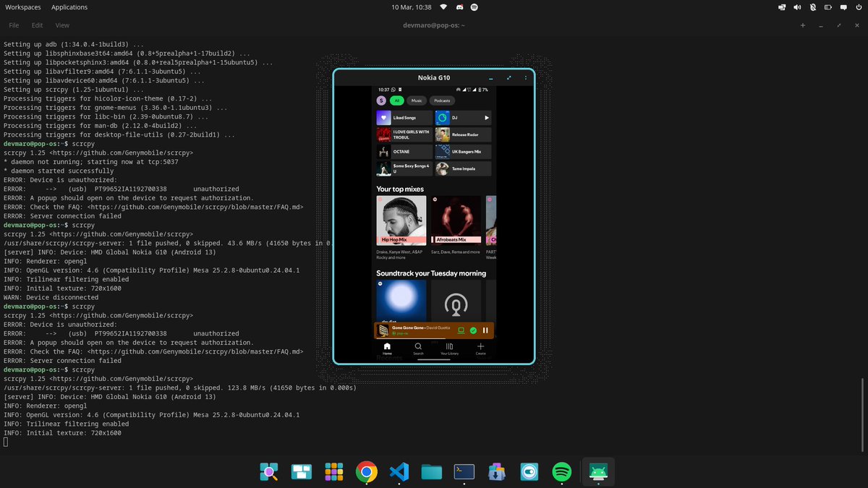The width and height of the screenshot is (868, 488).
Task: Open the terminal Edit menu
Action: click(x=37, y=25)
